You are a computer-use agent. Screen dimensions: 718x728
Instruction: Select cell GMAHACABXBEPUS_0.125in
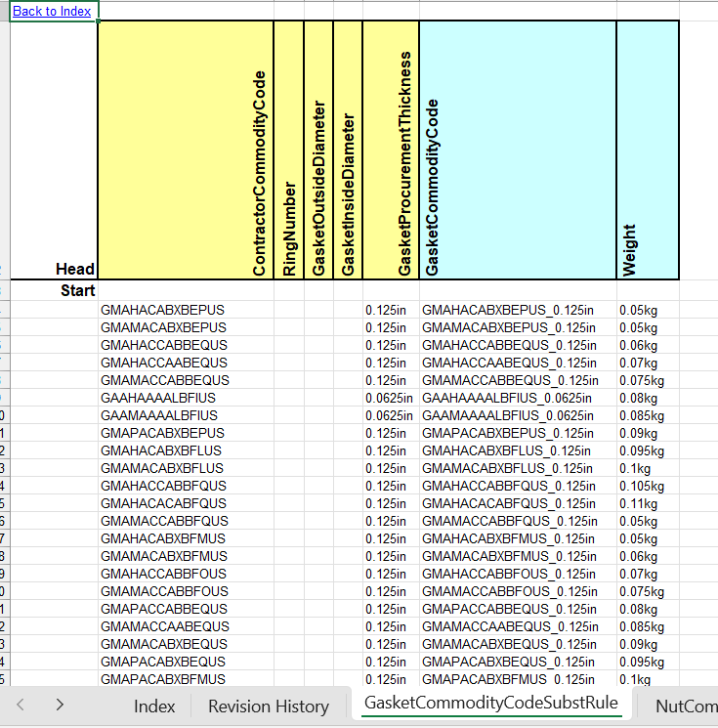click(x=518, y=310)
